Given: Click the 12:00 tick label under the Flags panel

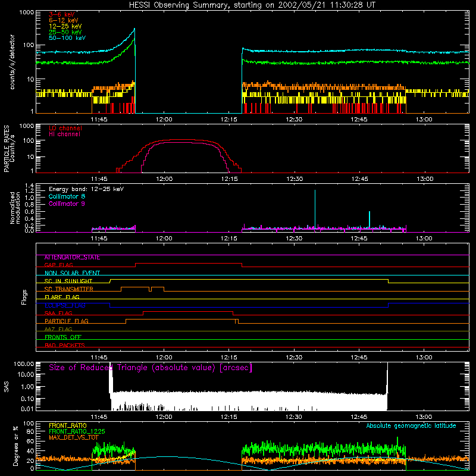Looking at the screenshot, I should [164, 358].
